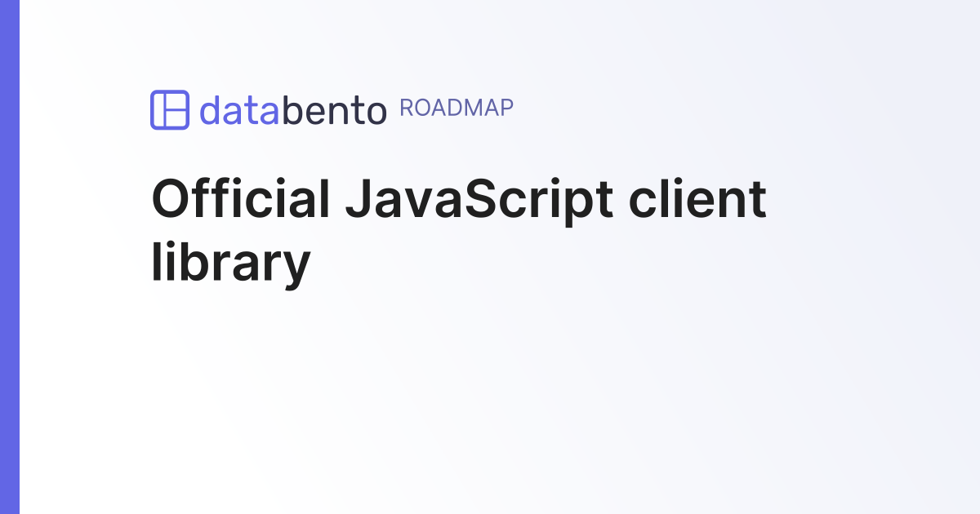This screenshot has width=980, height=514.
Task: Click the tall left cell of logo icon
Action: pos(159,109)
